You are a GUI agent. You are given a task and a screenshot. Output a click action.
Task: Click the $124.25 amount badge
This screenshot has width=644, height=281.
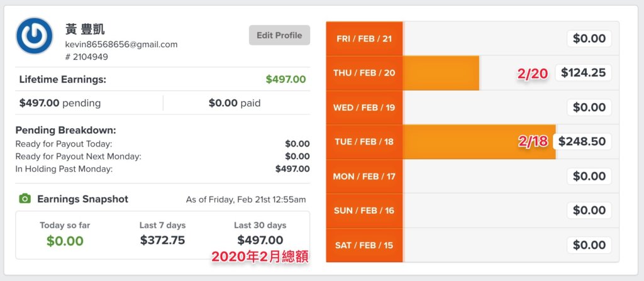click(x=583, y=73)
